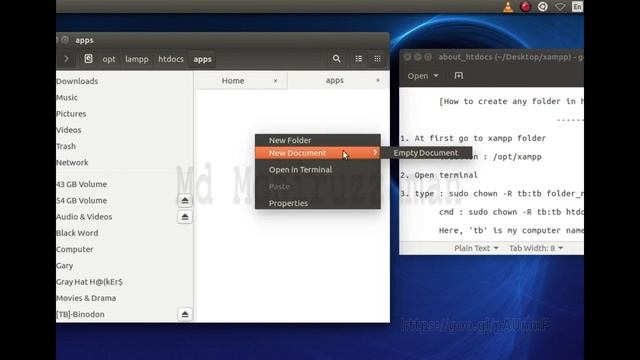Open the network indicator in top panel
This screenshot has width=640, height=360.
coord(560,7)
